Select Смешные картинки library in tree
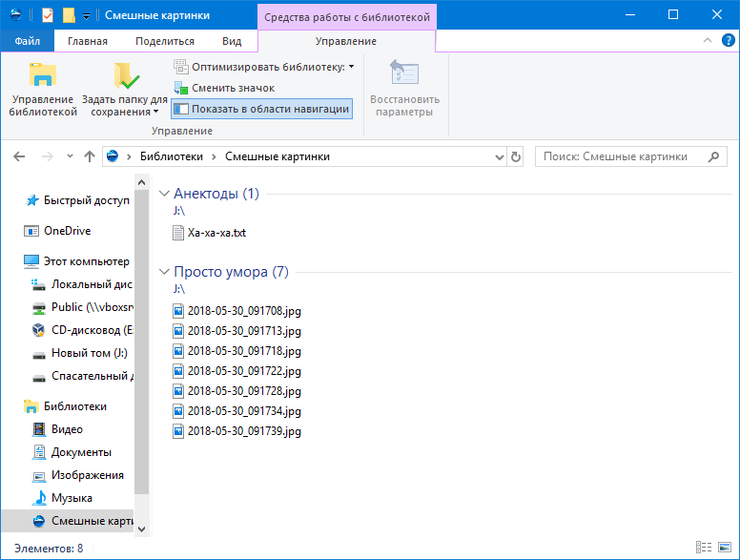Image resolution: width=740 pixels, height=560 pixels. pyautogui.click(x=68, y=521)
